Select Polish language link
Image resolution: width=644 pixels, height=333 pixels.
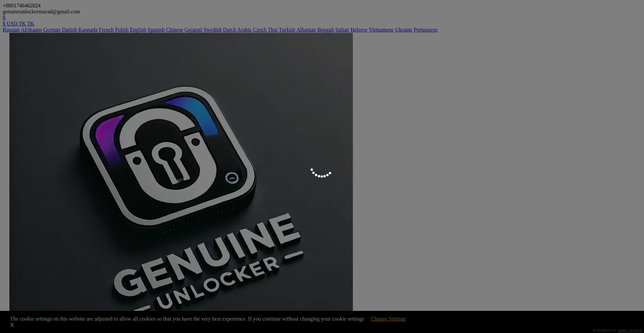coord(122,30)
